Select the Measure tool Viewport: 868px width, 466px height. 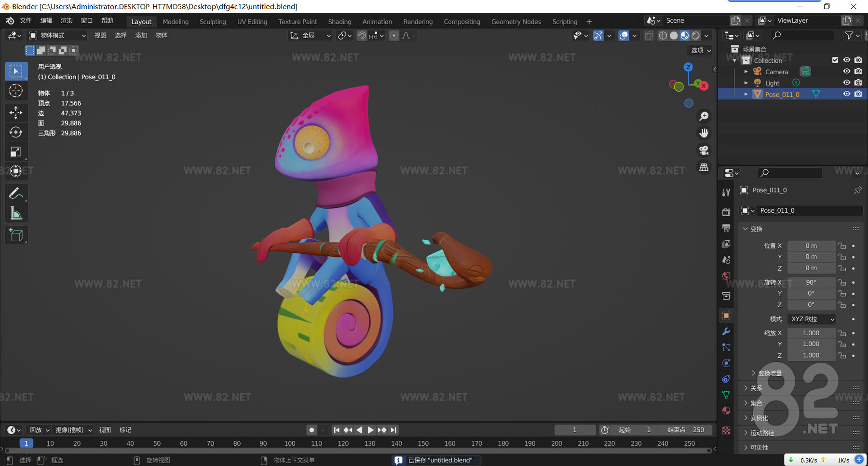(x=16, y=212)
